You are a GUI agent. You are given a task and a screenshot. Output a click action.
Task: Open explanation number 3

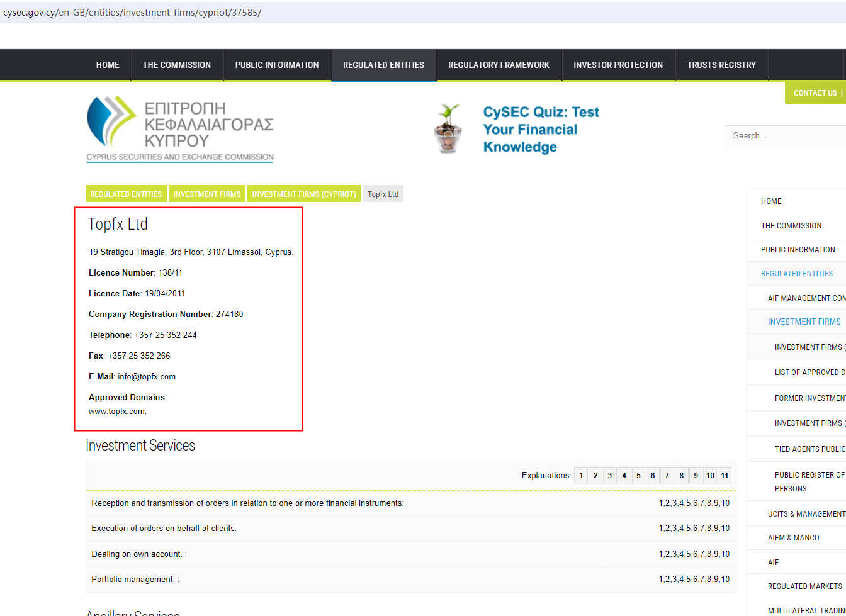tap(610, 476)
